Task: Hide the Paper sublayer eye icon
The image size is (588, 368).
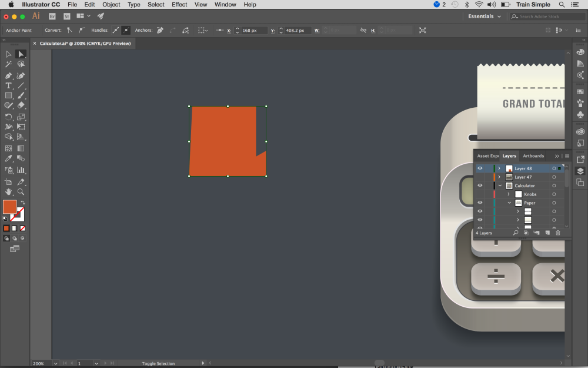Action: (x=480, y=203)
